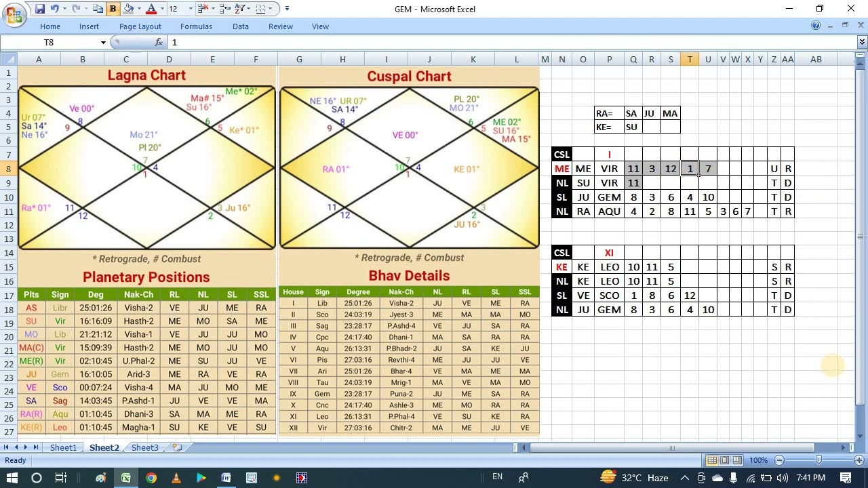Open Task View on the taskbar

(60, 478)
